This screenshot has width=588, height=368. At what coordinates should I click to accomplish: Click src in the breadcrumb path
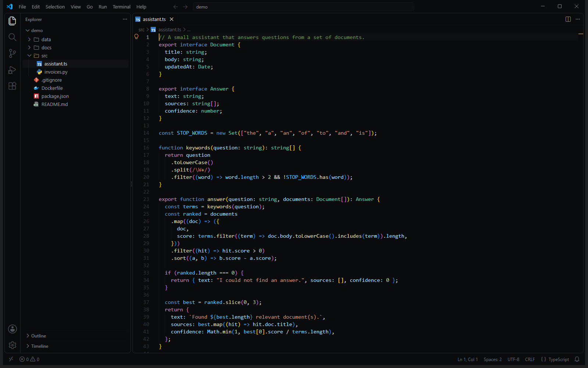click(x=141, y=30)
